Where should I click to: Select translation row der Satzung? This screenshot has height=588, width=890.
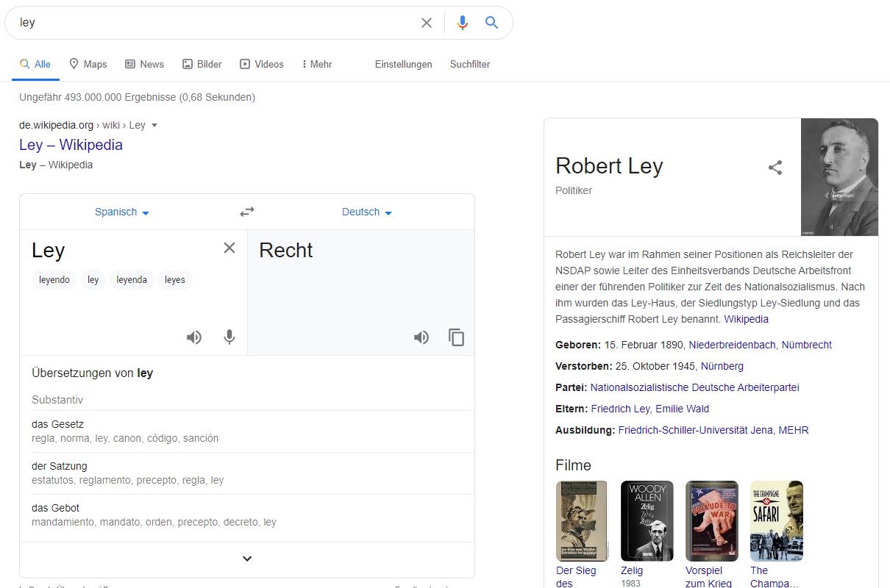click(247, 473)
